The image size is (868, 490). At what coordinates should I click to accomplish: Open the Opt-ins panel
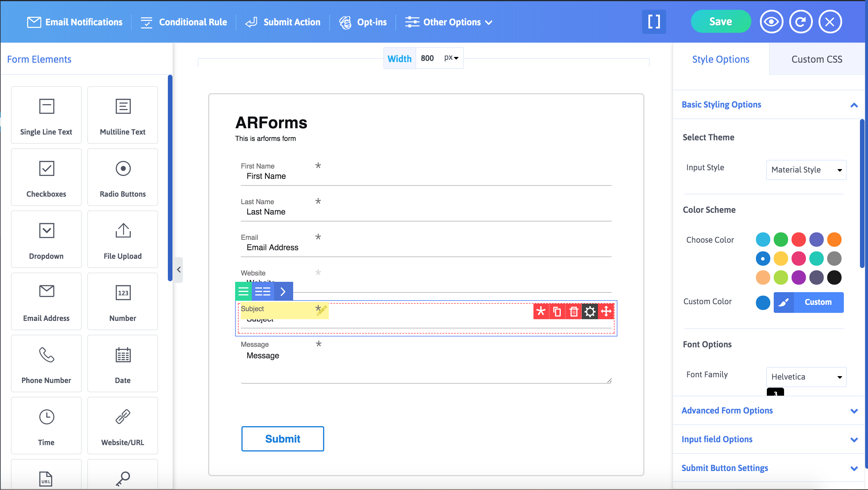[364, 22]
